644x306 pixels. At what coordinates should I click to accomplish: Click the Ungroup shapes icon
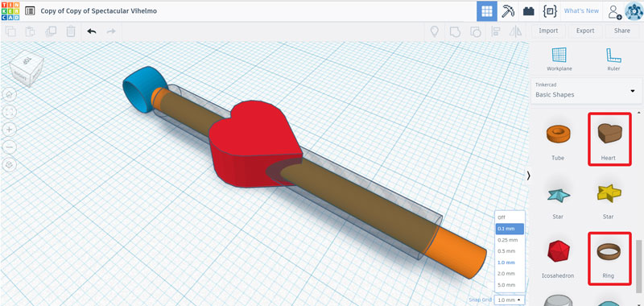click(x=475, y=31)
